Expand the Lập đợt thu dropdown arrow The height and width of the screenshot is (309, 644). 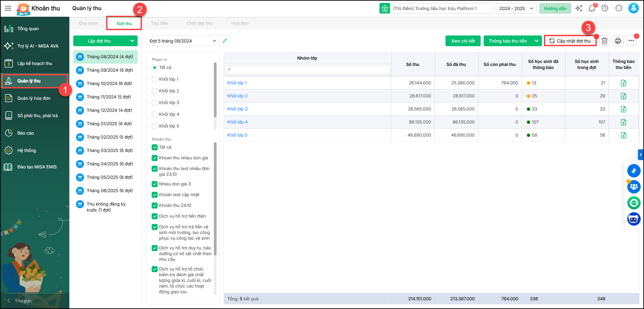coord(132,41)
